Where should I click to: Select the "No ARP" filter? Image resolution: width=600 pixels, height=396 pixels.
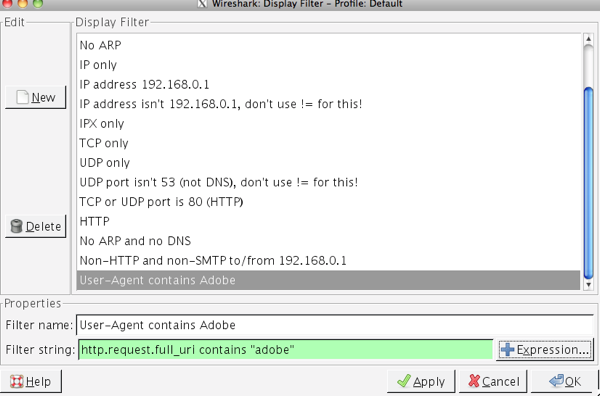point(328,45)
